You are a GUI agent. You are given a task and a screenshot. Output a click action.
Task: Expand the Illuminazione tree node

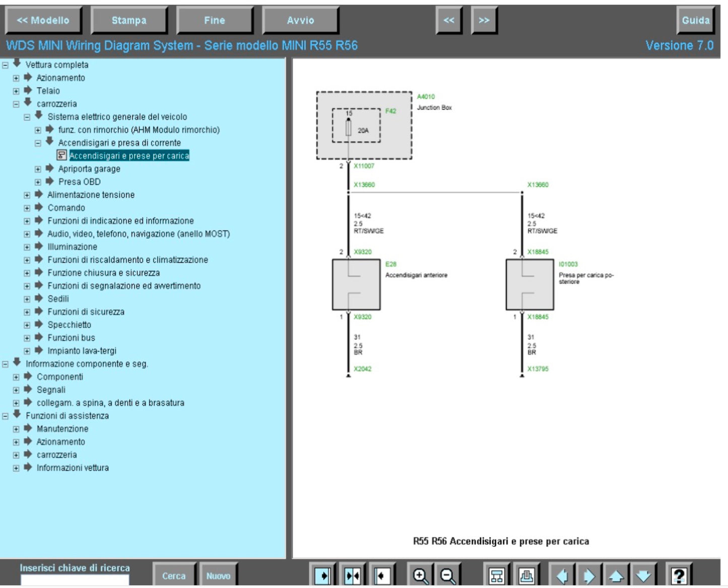tap(27, 247)
